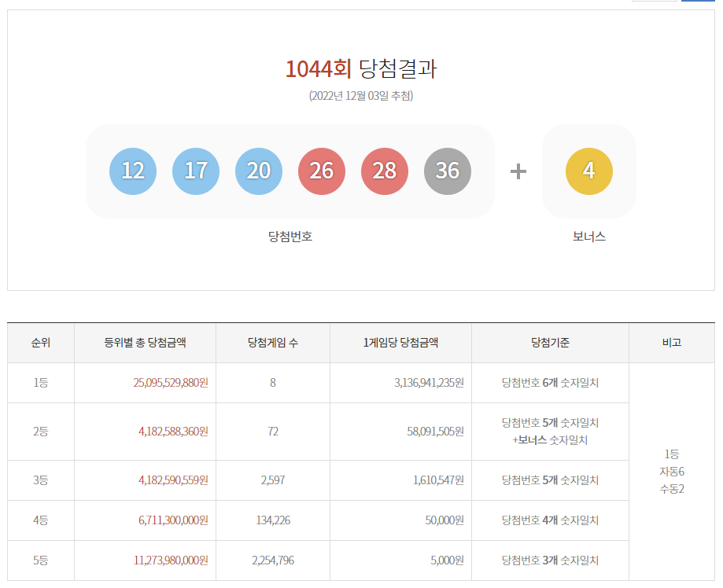The image size is (723, 588).
Task: Click the plus symbol before the bonus ball
Action: (x=517, y=171)
